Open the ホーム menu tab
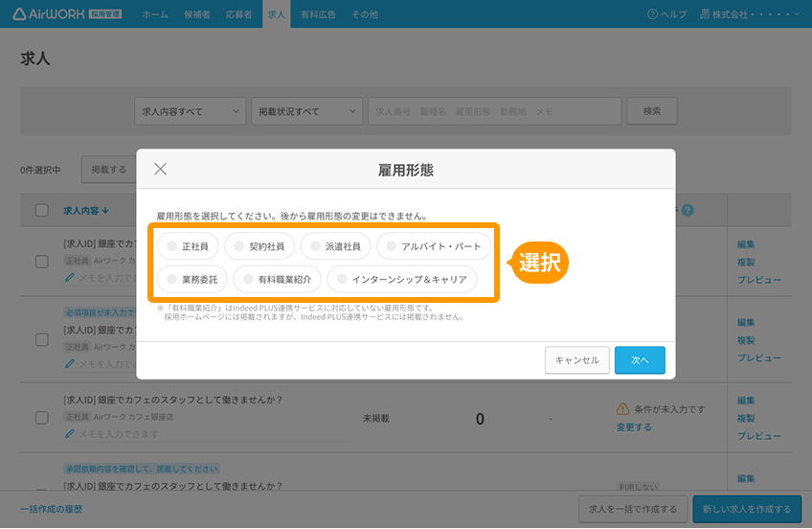 coord(155,14)
